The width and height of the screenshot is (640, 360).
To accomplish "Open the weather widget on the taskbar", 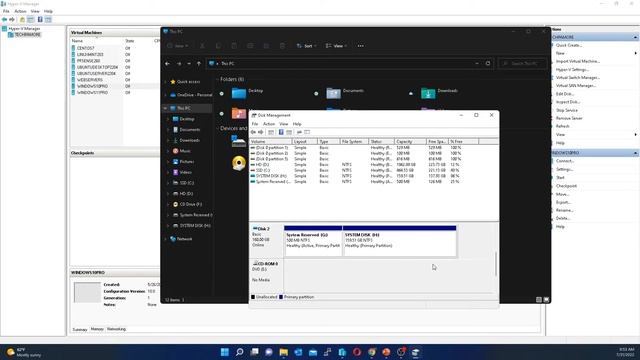I will [x=24, y=352].
